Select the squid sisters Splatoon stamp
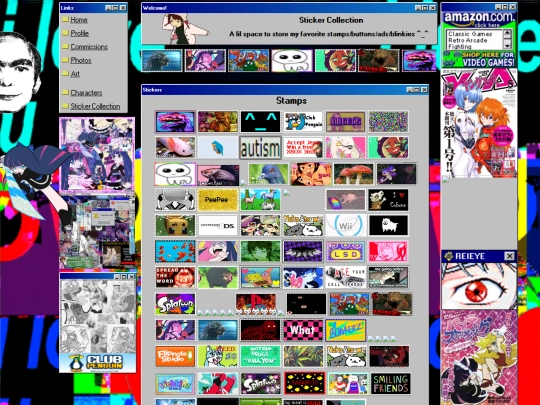The height and width of the screenshot is (405, 540). click(260, 226)
